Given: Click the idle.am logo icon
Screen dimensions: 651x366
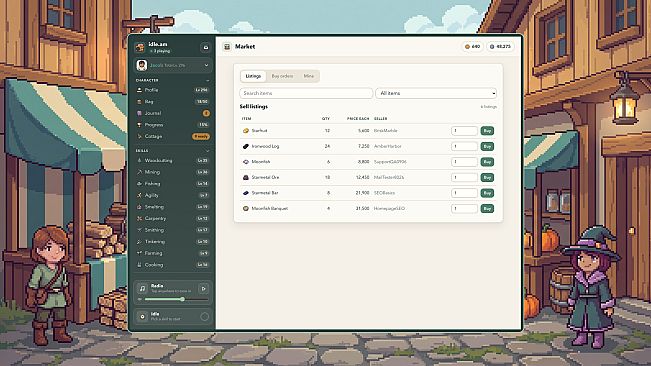Looking at the screenshot, I should [140, 47].
